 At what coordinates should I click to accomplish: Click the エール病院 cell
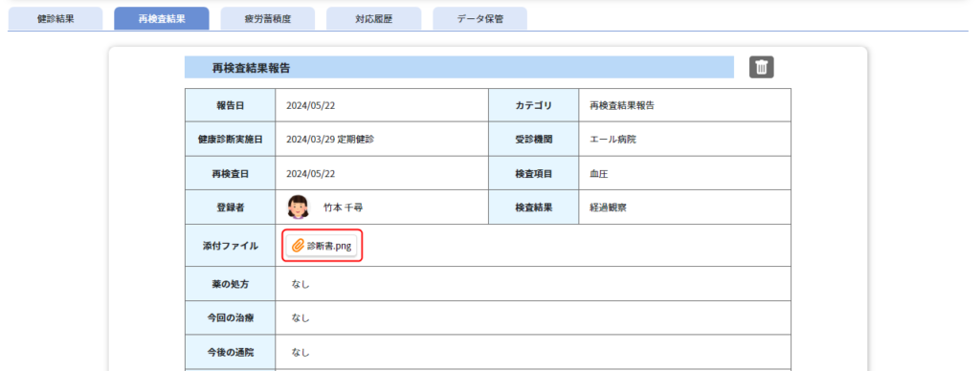pos(684,140)
